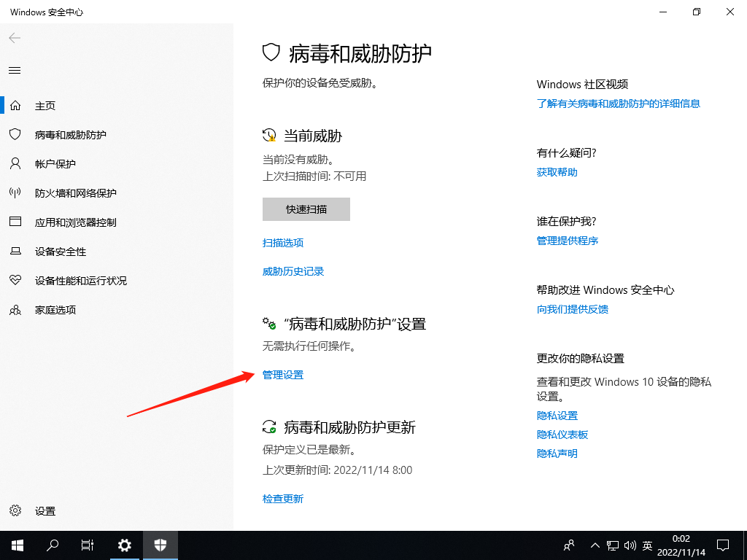Open taskbar search magnifier

coord(53,545)
